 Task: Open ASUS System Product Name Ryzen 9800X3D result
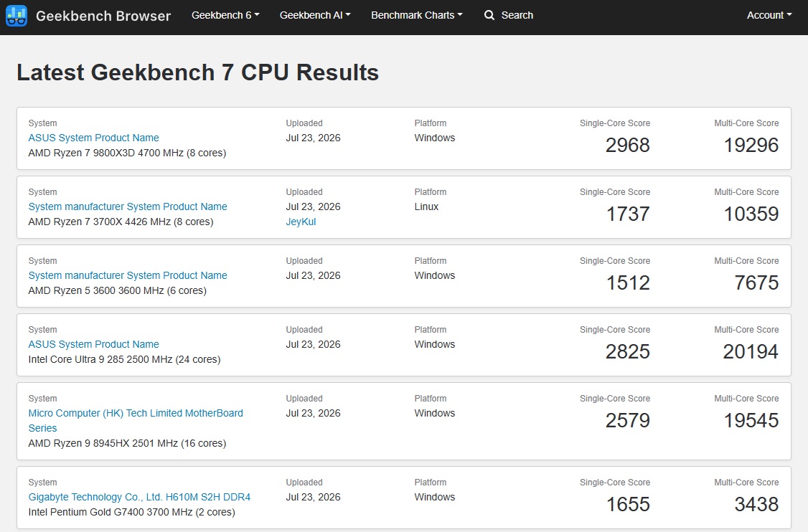coord(93,138)
